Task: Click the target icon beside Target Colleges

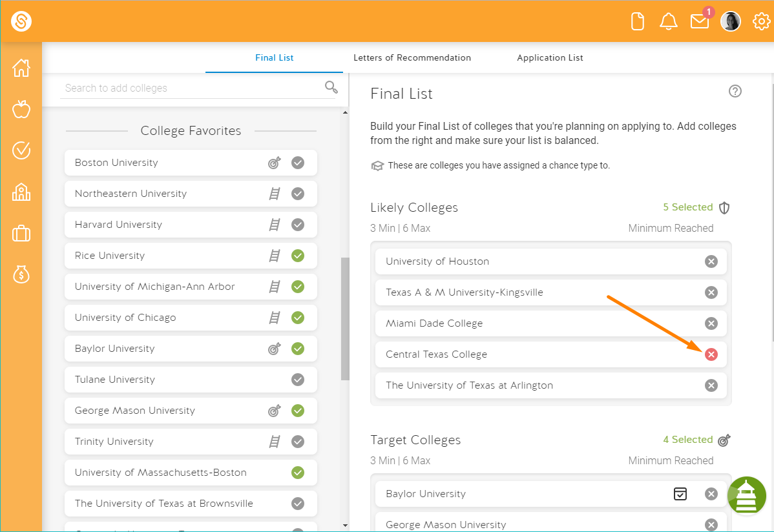Action: 724,440
